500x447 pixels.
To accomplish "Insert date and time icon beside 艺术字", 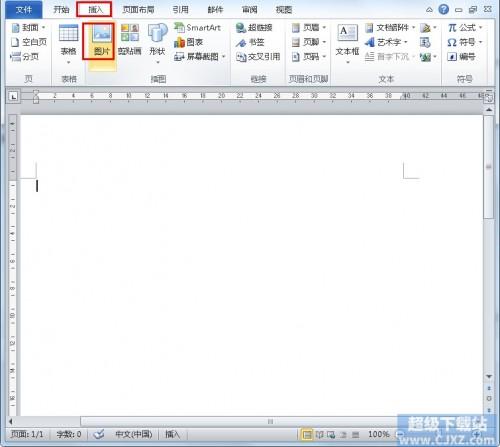I will click(425, 42).
